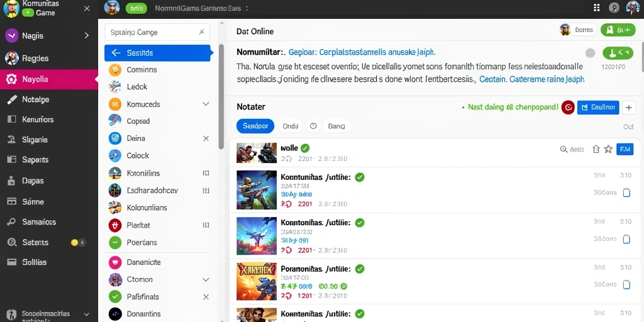The image size is (644, 322).
Task: Open the Poranonifias Jutilie game thumbnail
Action: [257, 281]
